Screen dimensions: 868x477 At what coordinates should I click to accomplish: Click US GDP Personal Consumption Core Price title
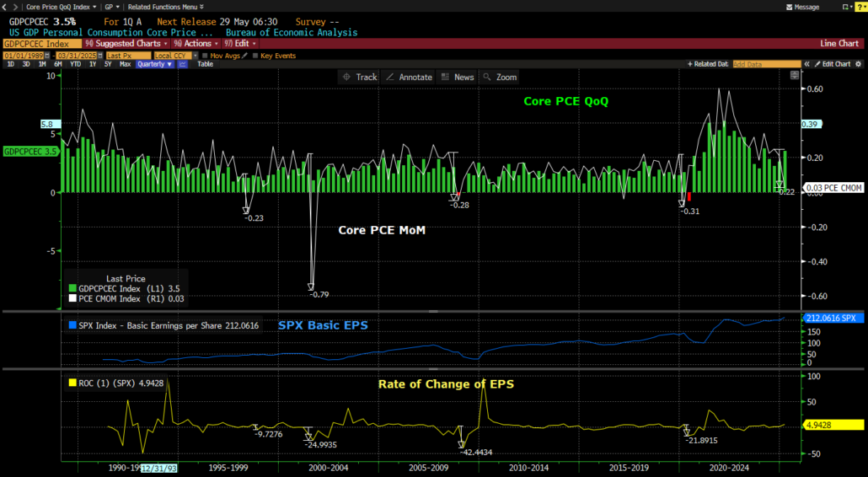110,33
